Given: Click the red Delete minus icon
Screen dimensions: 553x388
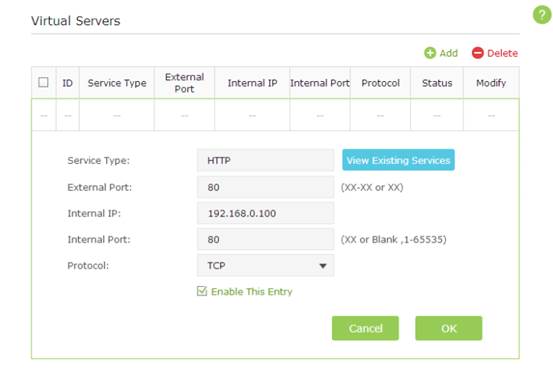Looking at the screenshot, I should (x=478, y=53).
